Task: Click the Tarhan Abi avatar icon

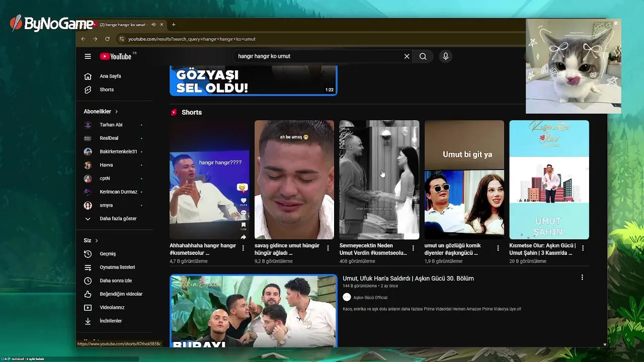Action: (x=88, y=125)
